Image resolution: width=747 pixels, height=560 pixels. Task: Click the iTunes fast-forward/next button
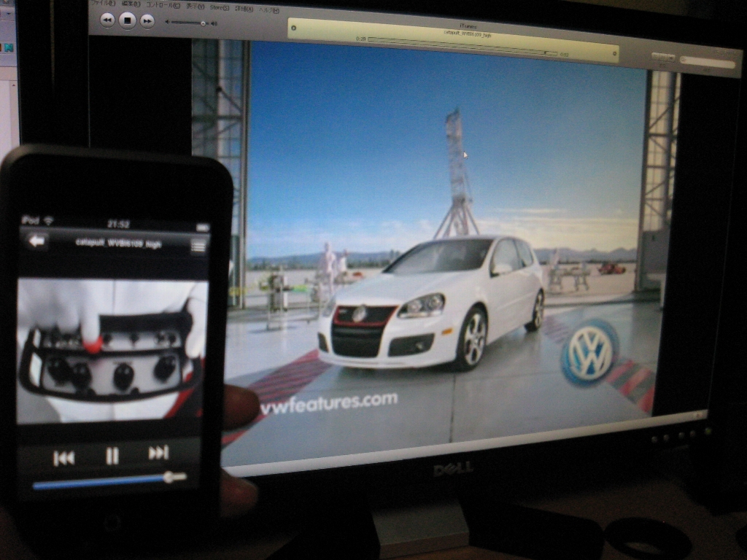coord(147,21)
